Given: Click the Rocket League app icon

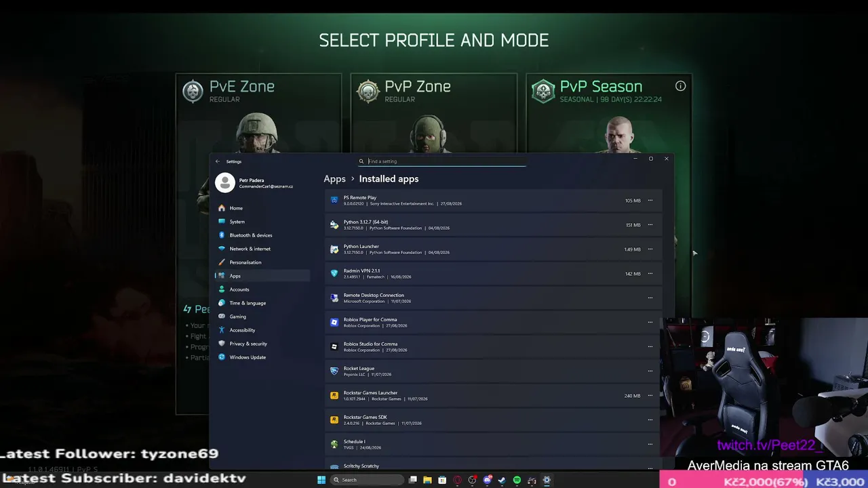Looking at the screenshot, I should tap(334, 371).
